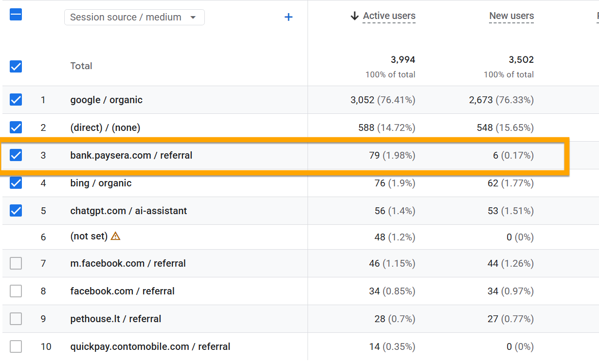Select the quickpay.contomobile.com / referral label
The image size is (599, 364).
(150, 346)
